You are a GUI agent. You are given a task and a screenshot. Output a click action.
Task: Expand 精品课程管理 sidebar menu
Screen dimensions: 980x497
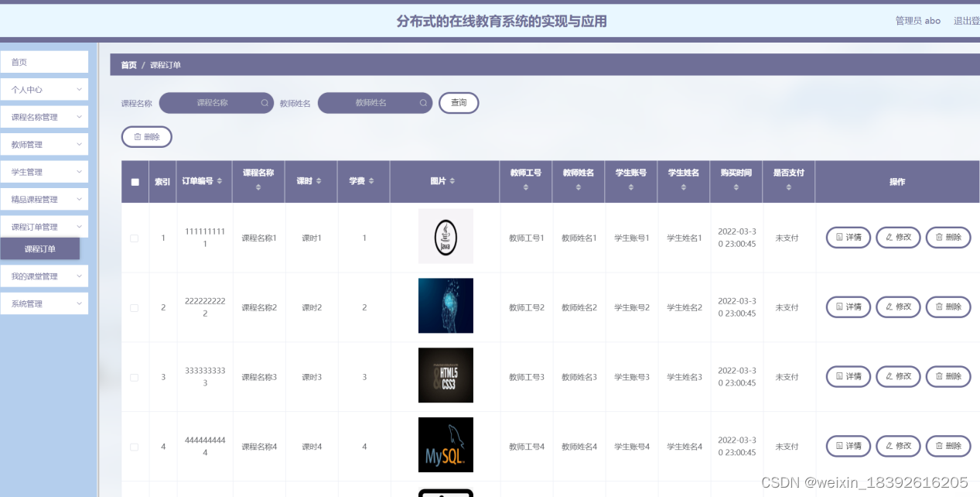coord(44,199)
